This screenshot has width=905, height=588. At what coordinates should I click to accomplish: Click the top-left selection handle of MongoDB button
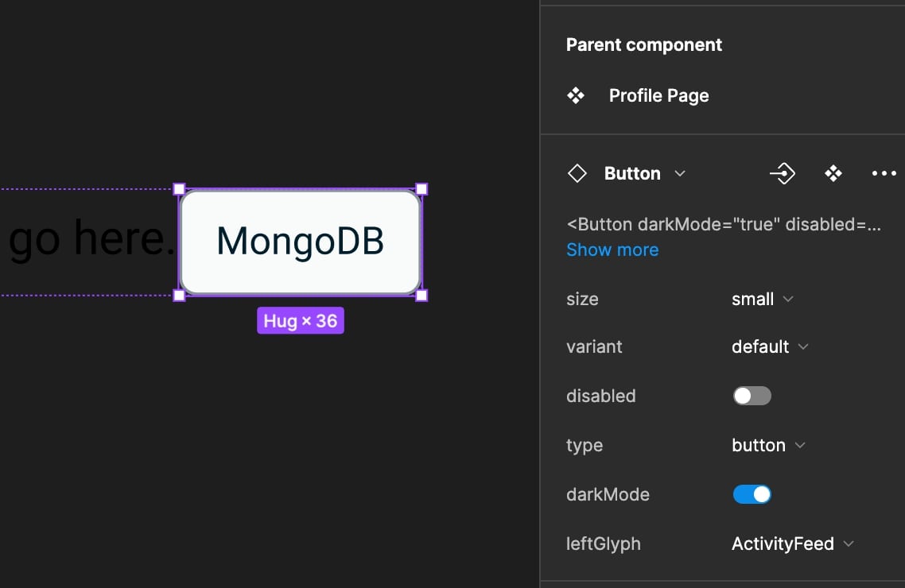point(179,189)
